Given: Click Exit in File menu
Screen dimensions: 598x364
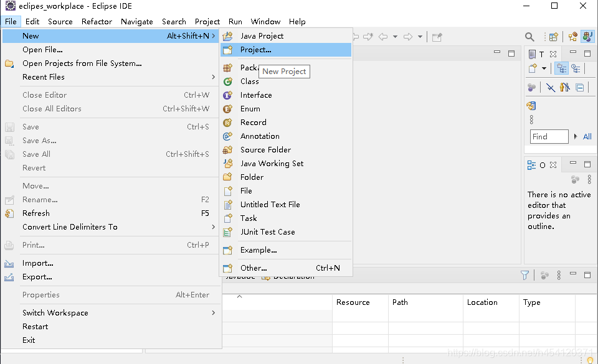Looking at the screenshot, I should 111,340.
